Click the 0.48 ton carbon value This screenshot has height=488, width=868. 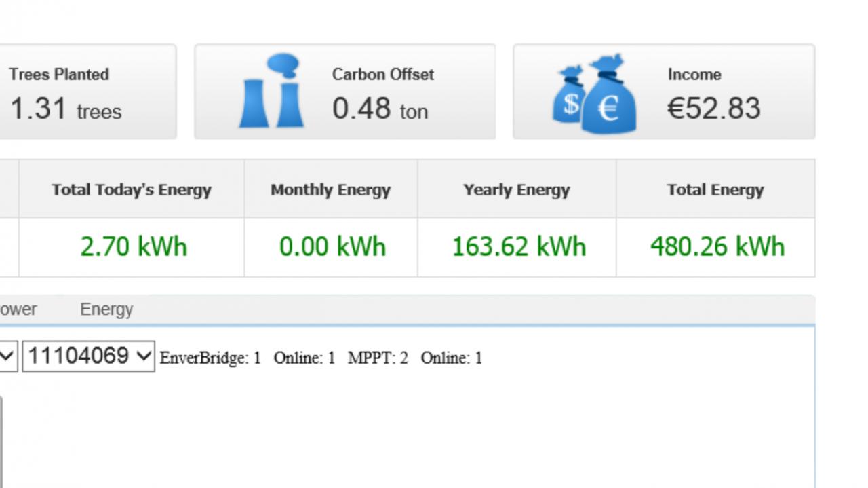point(380,109)
